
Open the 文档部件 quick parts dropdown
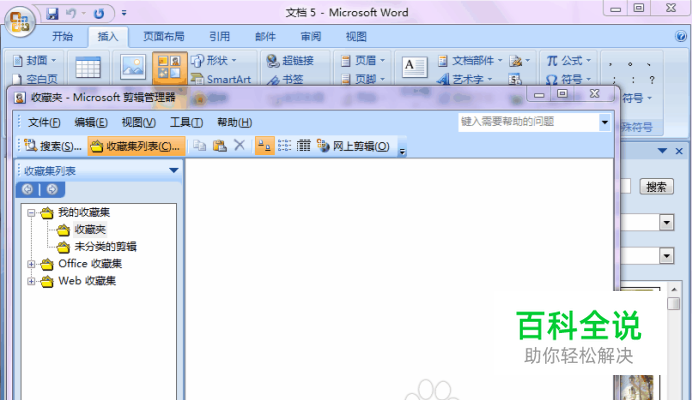click(x=470, y=60)
